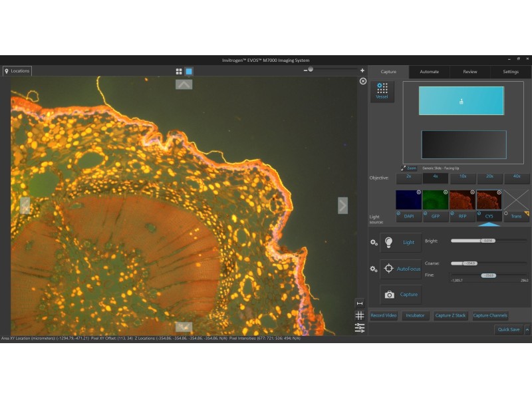Expand the Quick Save options arrow

[x=527, y=329]
